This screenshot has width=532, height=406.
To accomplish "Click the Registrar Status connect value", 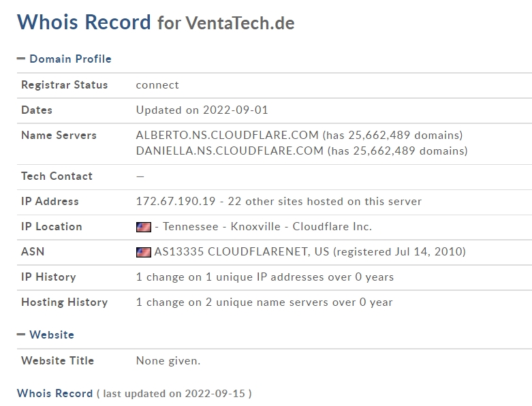I will [157, 85].
